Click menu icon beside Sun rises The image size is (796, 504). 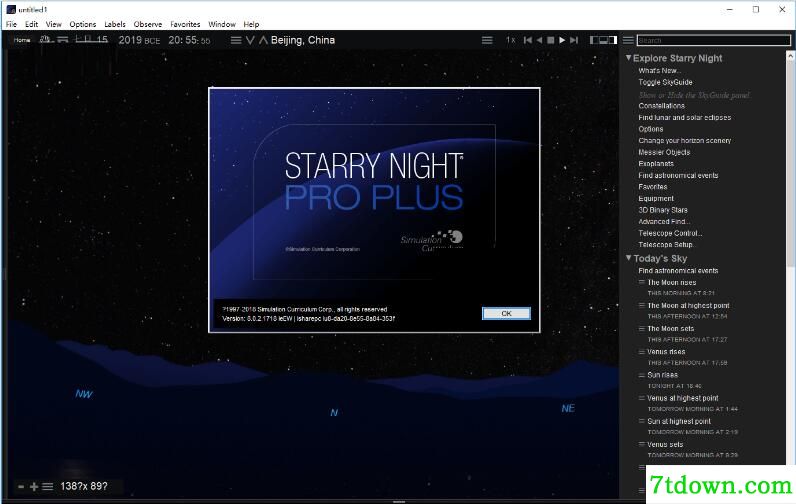coord(642,375)
